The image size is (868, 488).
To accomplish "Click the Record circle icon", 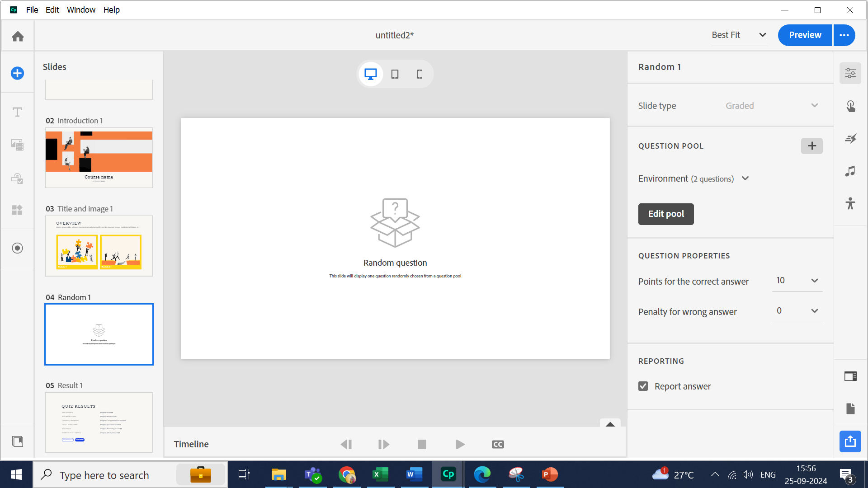I will pyautogui.click(x=17, y=248).
